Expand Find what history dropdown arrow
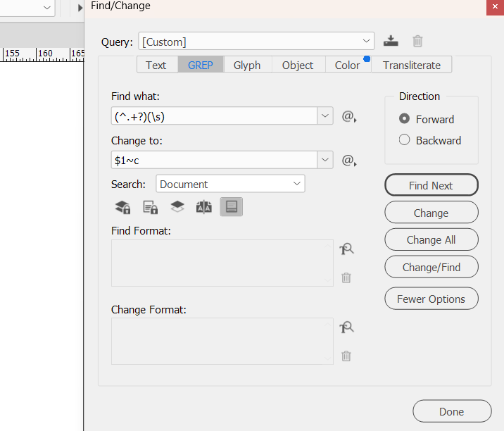The height and width of the screenshot is (431, 504). (325, 115)
